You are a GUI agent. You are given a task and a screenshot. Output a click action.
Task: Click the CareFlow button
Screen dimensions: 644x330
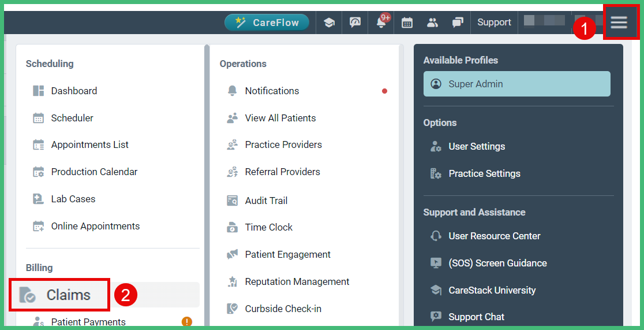tap(267, 23)
